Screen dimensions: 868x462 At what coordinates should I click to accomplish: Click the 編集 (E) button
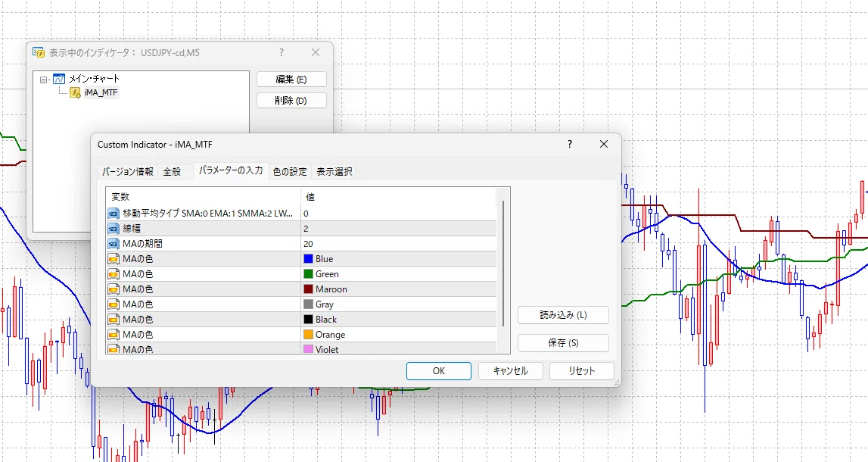point(291,80)
